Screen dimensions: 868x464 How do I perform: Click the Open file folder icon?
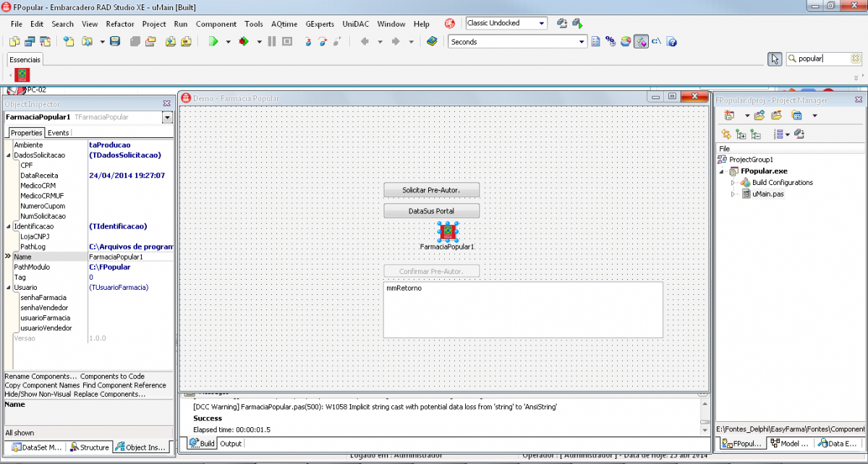point(88,42)
